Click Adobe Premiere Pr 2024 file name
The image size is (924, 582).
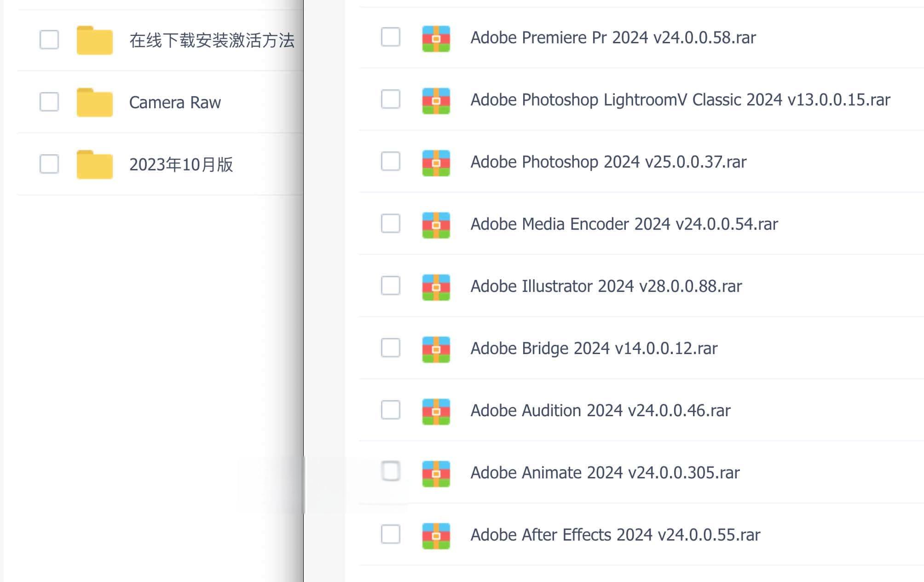(x=612, y=37)
